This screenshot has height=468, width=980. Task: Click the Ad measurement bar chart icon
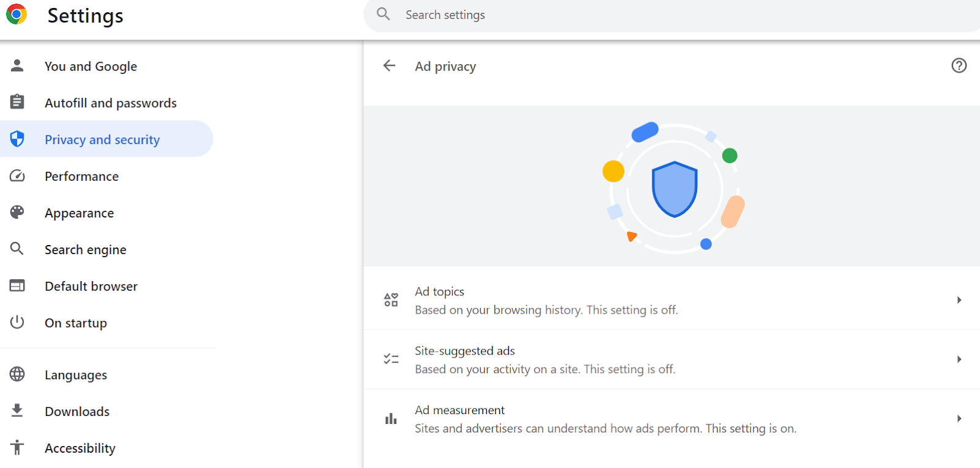(391, 418)
